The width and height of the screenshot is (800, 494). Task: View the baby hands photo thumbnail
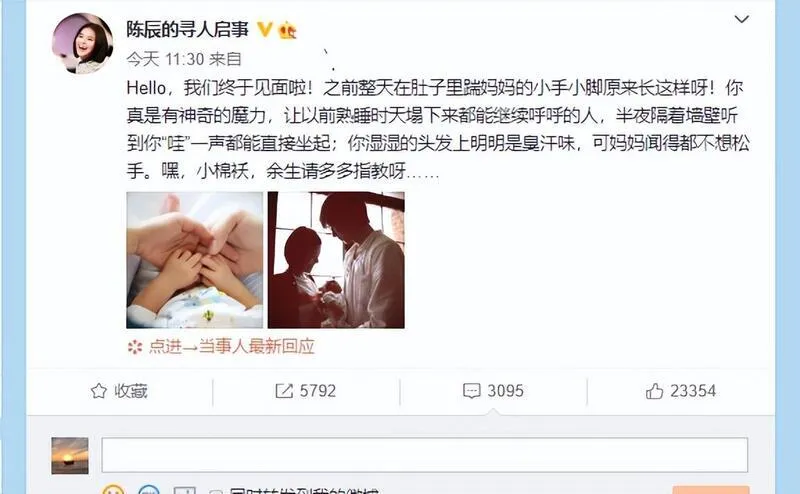(194, 260)
